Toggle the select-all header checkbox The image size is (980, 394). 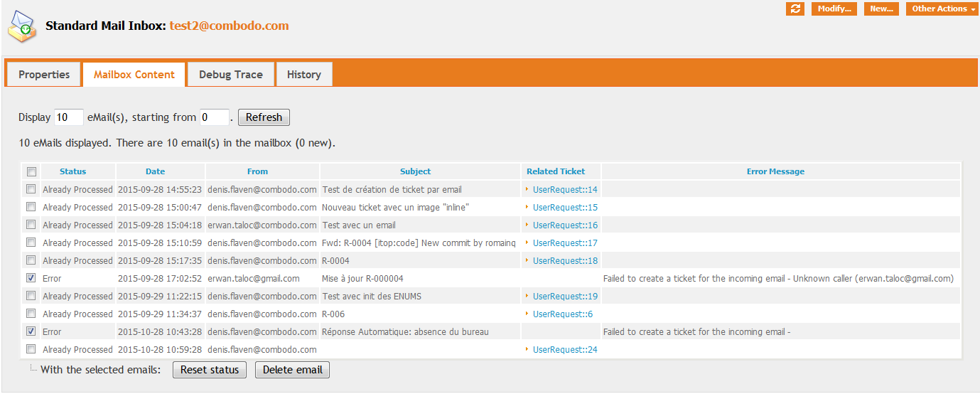click(x=31, y=171)
